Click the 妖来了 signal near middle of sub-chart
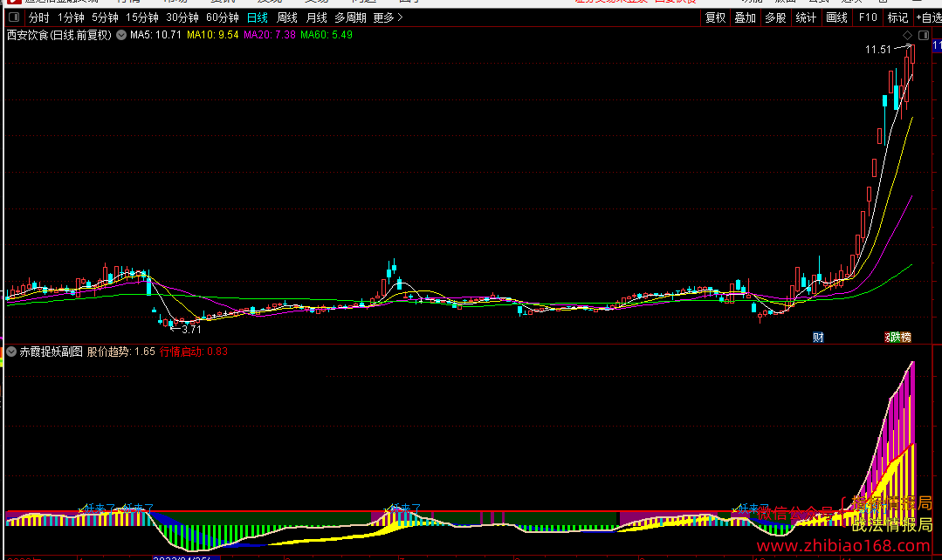Screen dimensions: 942x560 [405, 509]
